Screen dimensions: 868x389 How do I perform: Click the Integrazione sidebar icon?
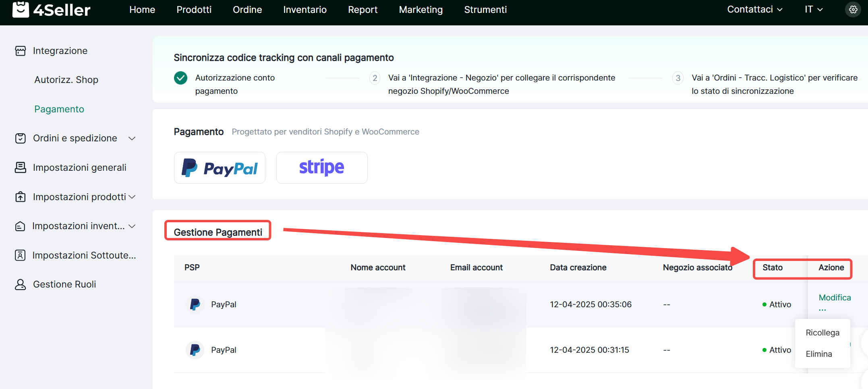tap(21, 51)
